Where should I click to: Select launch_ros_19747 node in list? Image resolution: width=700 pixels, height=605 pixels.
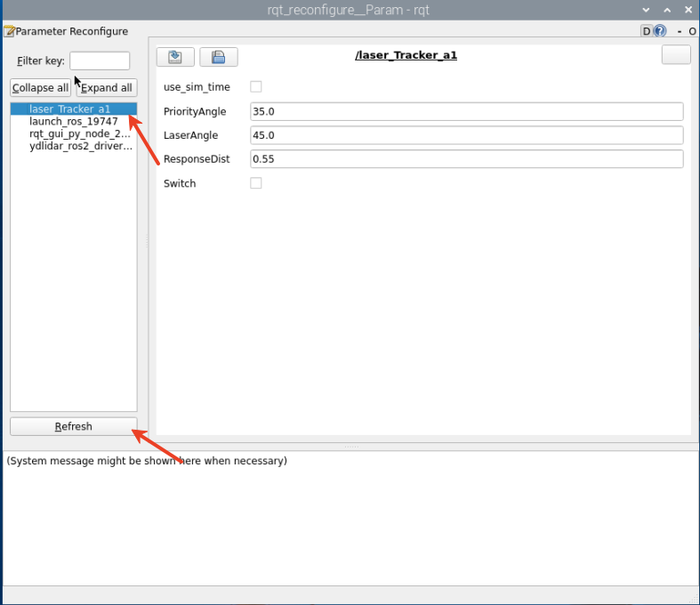74,122
